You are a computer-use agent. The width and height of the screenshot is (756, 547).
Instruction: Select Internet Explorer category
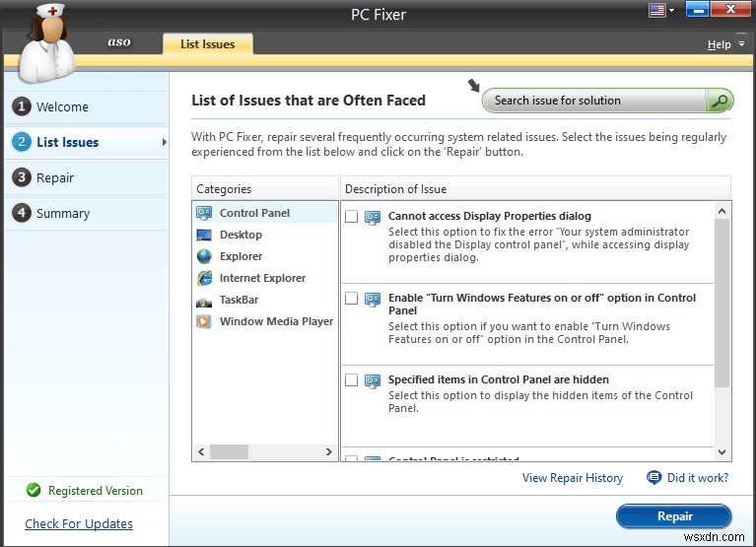(265, 278)
